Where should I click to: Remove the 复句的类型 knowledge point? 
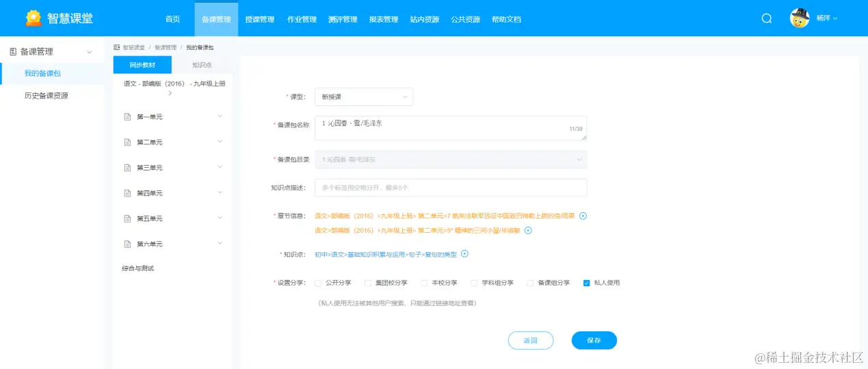pos(464,254)
